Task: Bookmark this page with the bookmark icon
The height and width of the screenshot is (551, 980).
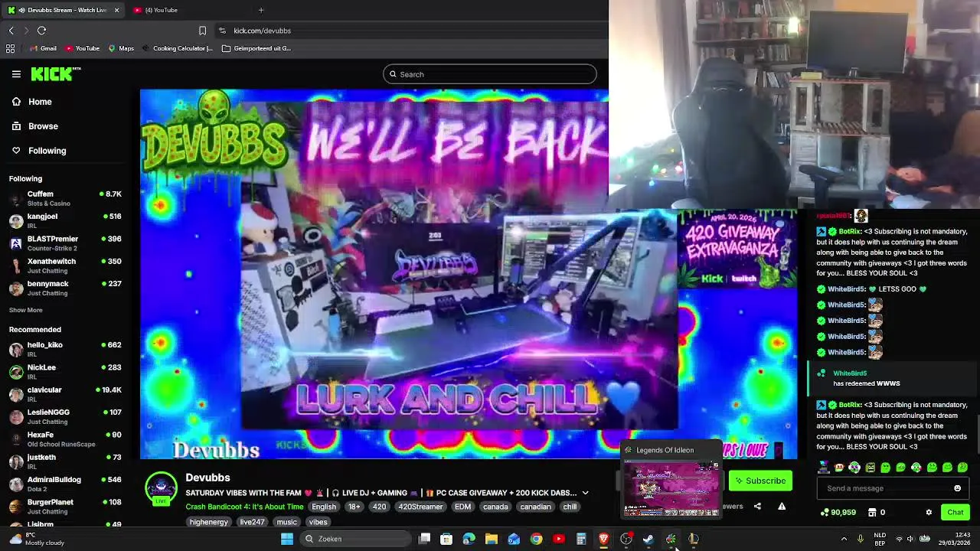Action: pyautogui.click(x=202, y=31)
